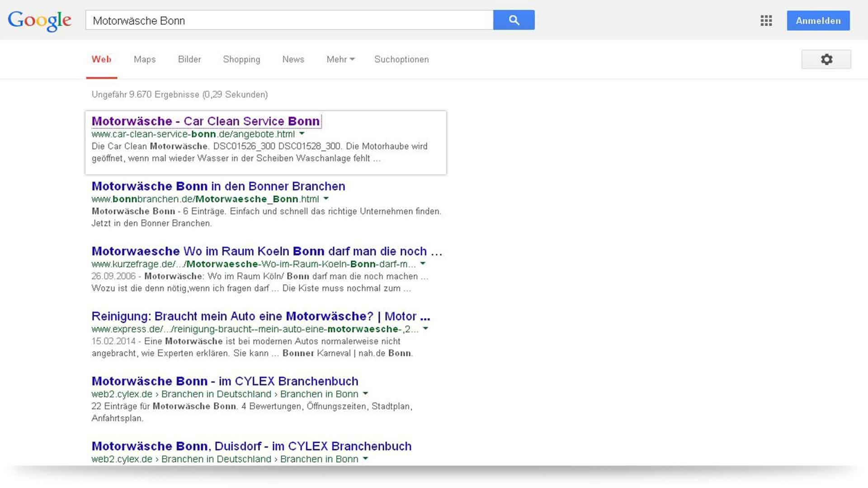Expand arrow next to car-clean-service-bonn.de URL

tap(302, 134)
